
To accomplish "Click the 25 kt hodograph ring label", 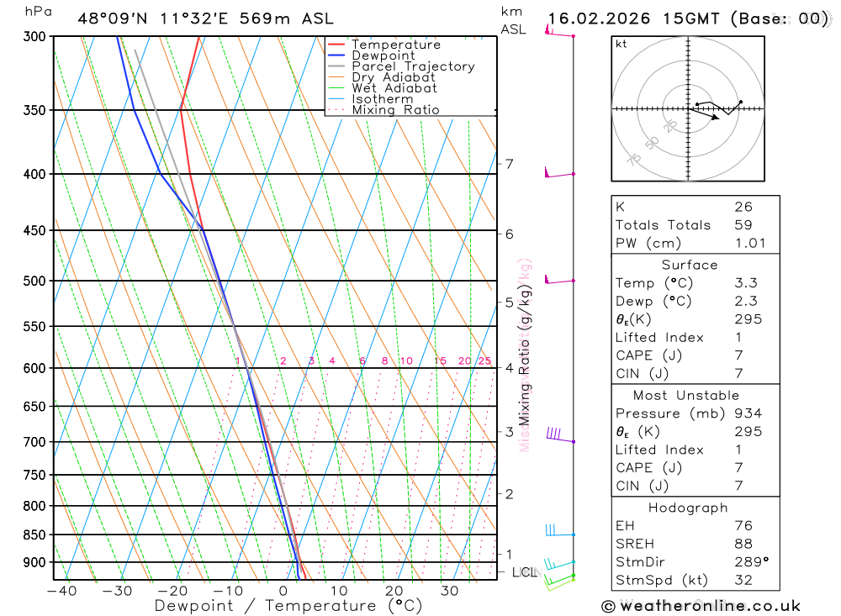I will tap(670, 126).
